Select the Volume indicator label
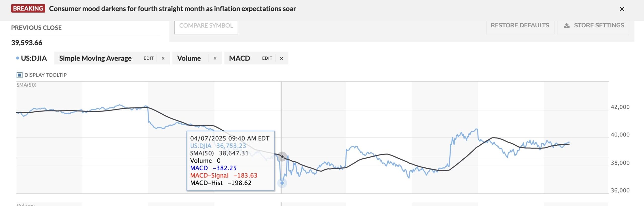 coord(189,58)
